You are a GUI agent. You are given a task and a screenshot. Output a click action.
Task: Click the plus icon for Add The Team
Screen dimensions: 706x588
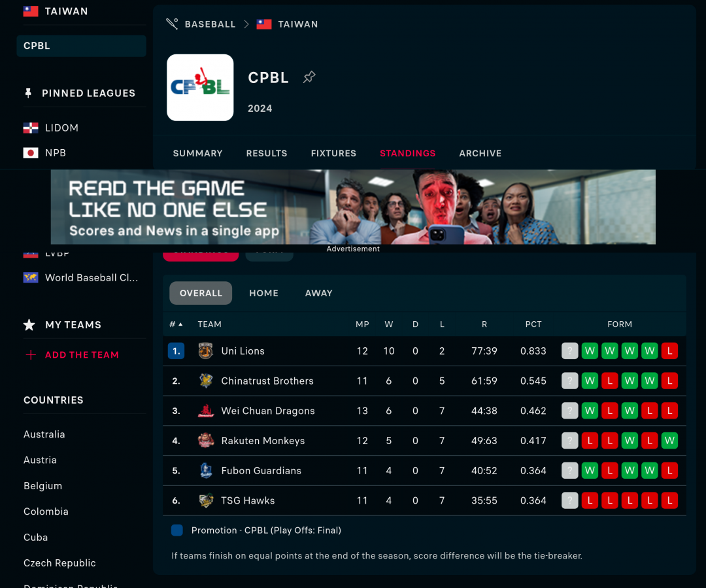[x=31, y=355]
